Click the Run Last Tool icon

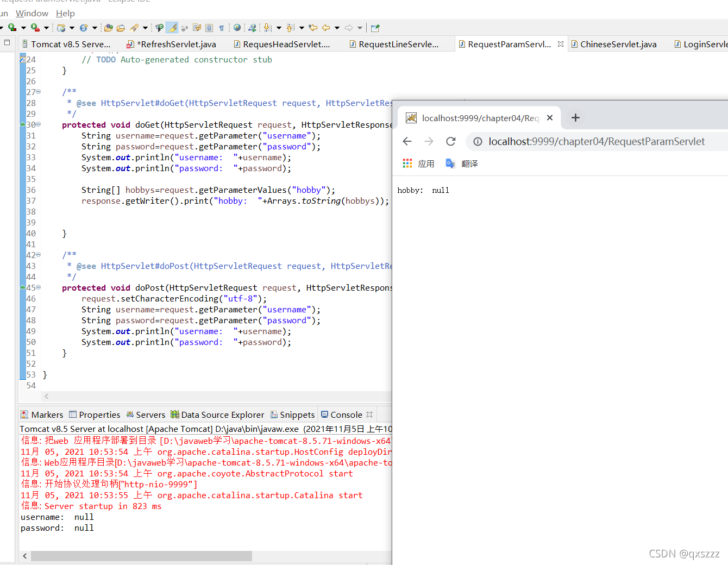pyautogui.click(x=35, y=28)
